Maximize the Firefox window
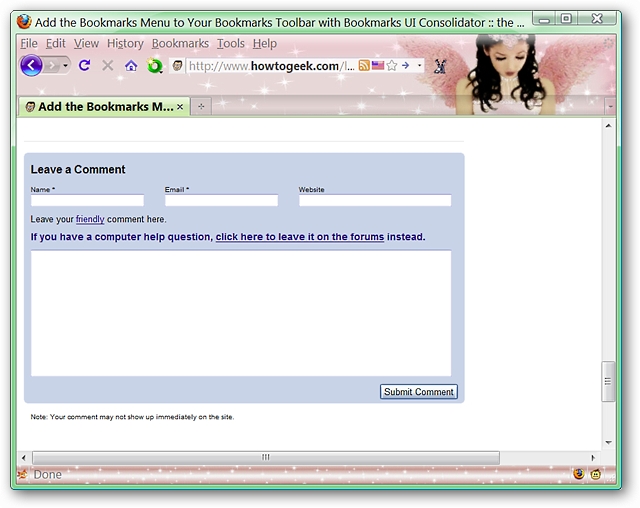The image size is (640, 508). point(567,19)
